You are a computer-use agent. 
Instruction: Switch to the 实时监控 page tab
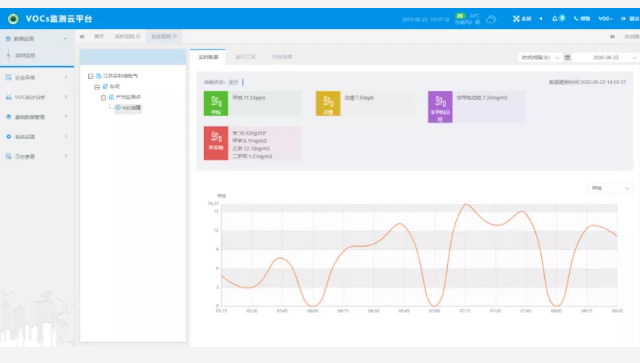pyautogui.click(x=127, y=36)
